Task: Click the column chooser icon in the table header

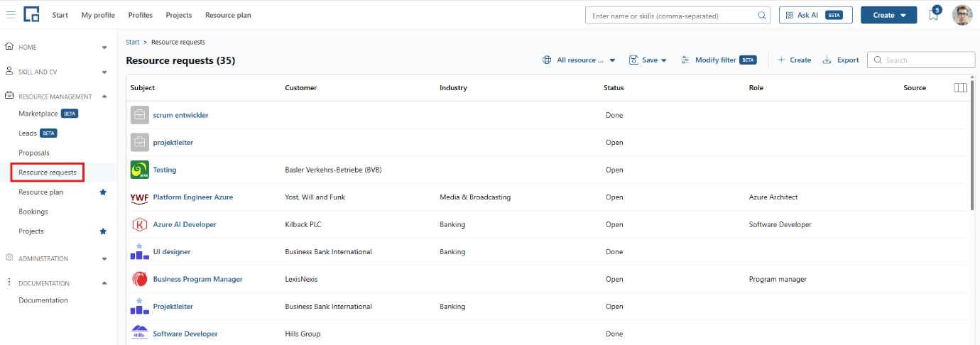Action: [x=960, y=88]
